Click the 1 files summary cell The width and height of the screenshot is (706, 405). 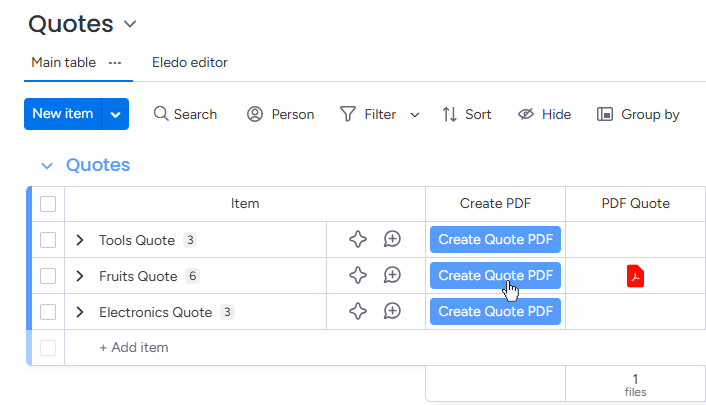(x=635, y=385)
